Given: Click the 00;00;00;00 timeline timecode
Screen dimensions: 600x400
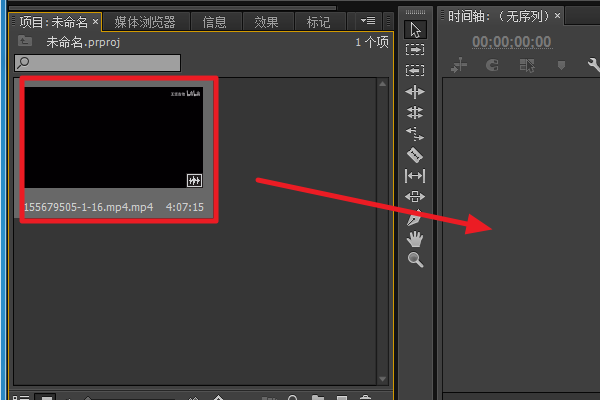Looking at the screenshot, I should (512, 42).
